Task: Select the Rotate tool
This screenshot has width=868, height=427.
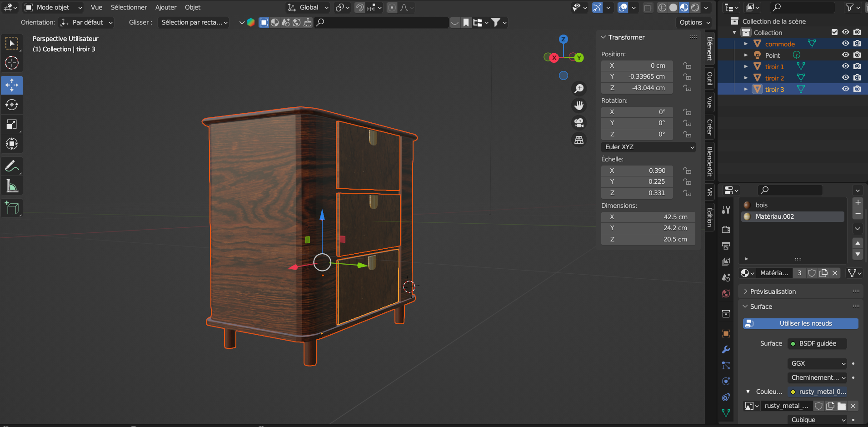Action: click(12, 105)
